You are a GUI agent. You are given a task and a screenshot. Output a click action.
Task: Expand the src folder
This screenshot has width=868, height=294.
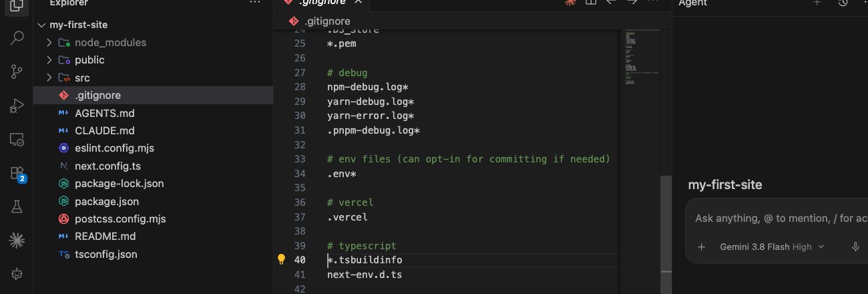[49, 78]
